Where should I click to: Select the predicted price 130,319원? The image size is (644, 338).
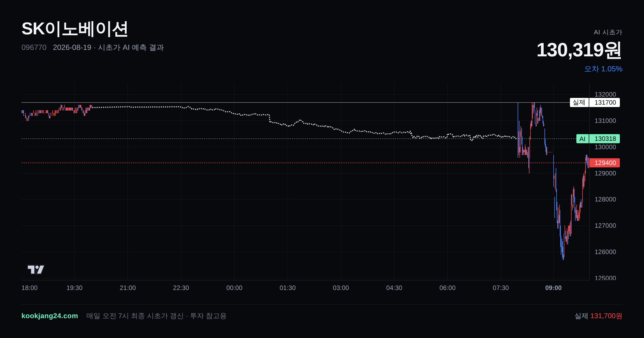pos(579,50)
